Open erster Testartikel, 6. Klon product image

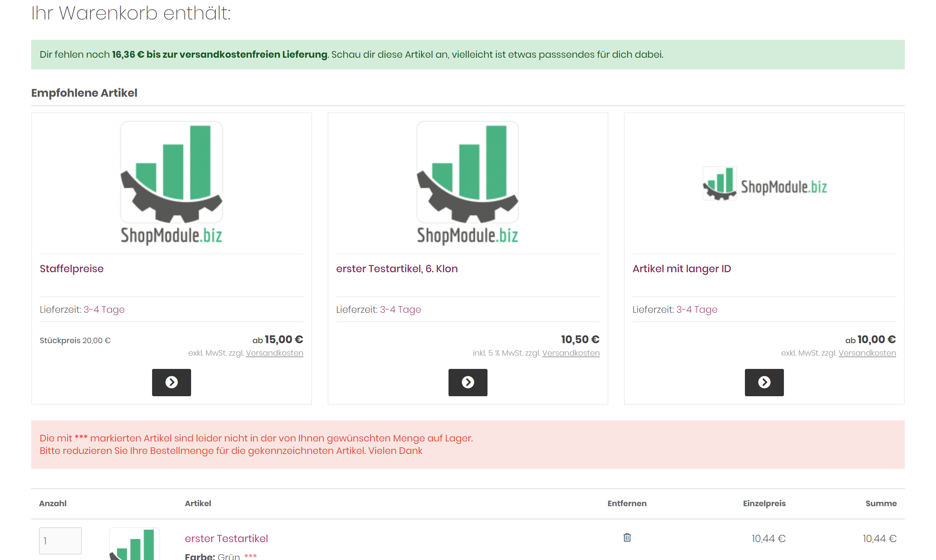[468, 183]
